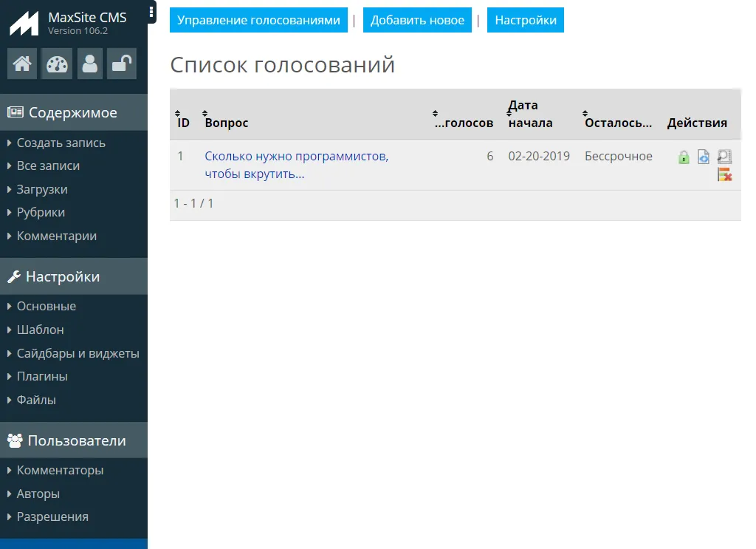Viewport: 756px width, 549px height.
Task: Open Создать запись in the sidebar
Action: coord(61,143)
